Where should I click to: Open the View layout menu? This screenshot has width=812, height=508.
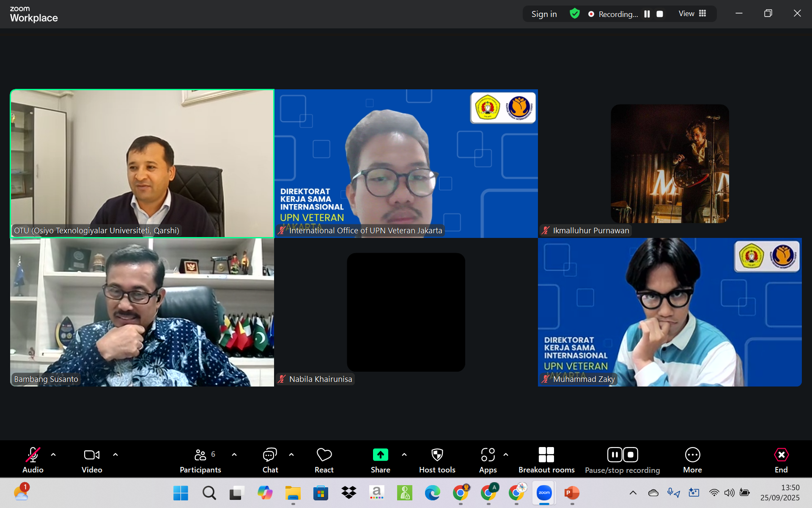pyautogui.click(x=692, y=14)
